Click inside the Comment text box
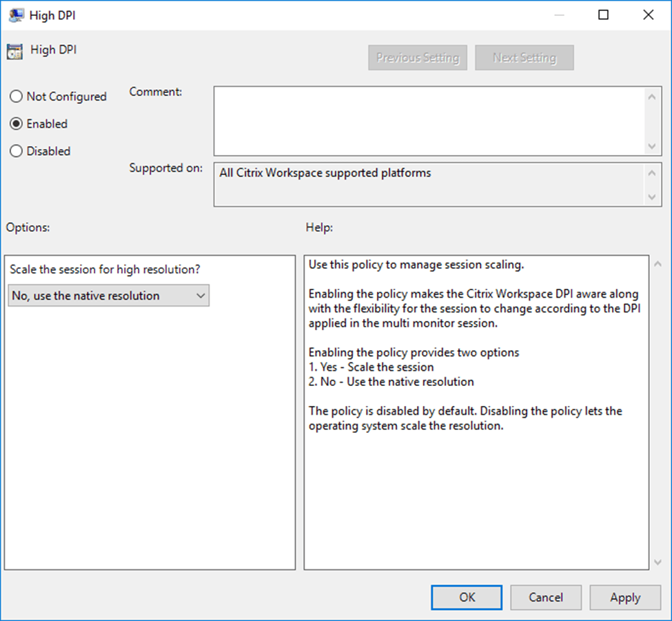Image resolution: width=672 pixels, height=621 pixels. 430,121
